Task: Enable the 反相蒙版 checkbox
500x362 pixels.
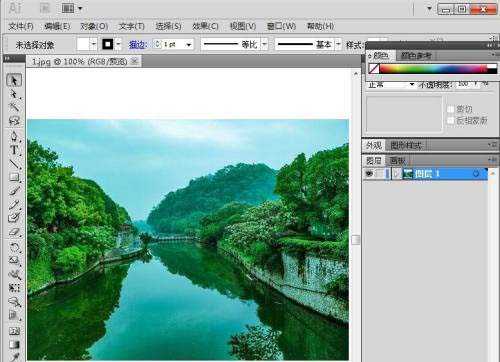Action: (x=451, y=120)
